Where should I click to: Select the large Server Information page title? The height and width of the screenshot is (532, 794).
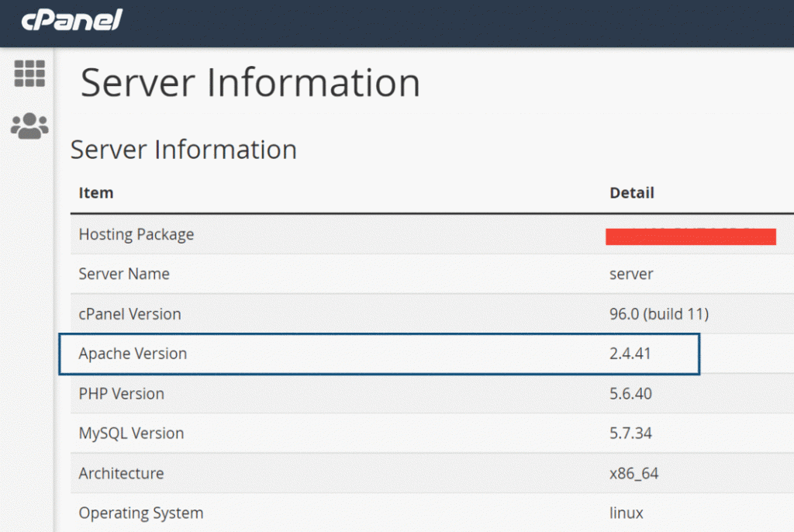tap(250, 82)
